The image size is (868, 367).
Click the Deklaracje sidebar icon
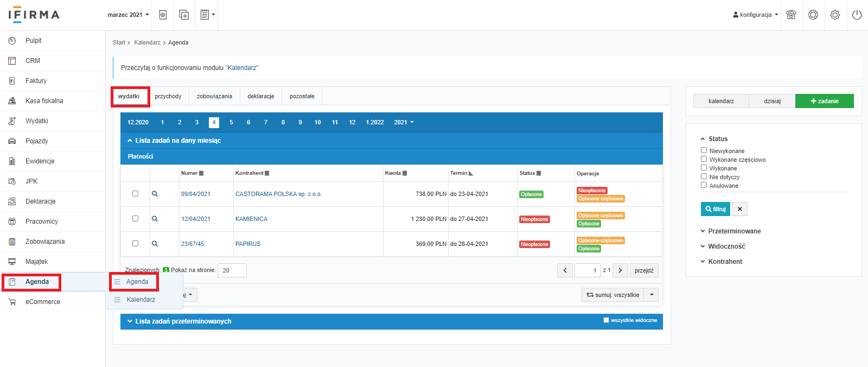12,201
